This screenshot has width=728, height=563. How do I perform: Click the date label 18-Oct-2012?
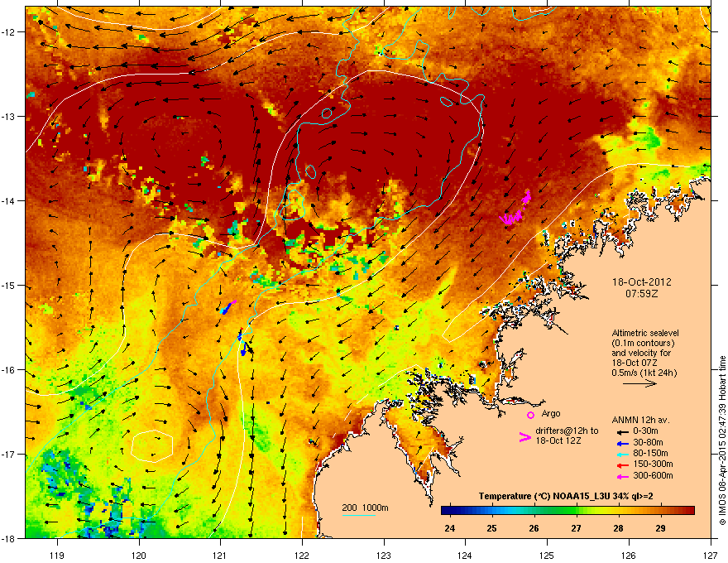pos(641,282)
